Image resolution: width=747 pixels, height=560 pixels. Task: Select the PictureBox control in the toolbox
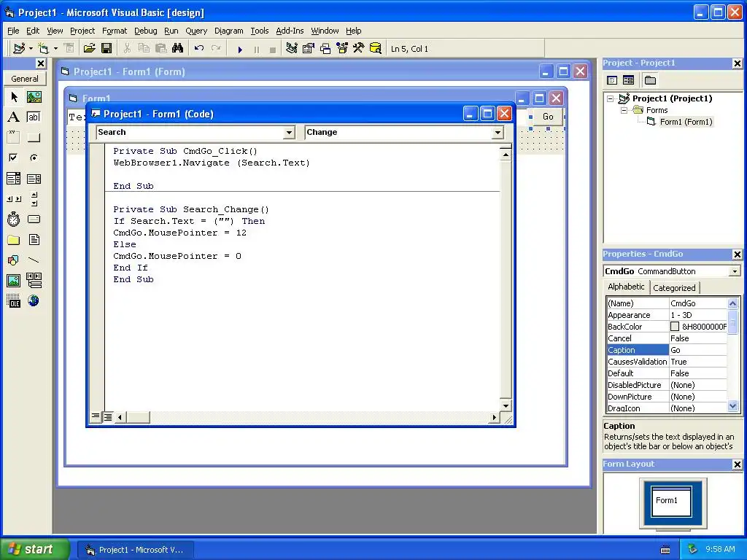[34, 97]
